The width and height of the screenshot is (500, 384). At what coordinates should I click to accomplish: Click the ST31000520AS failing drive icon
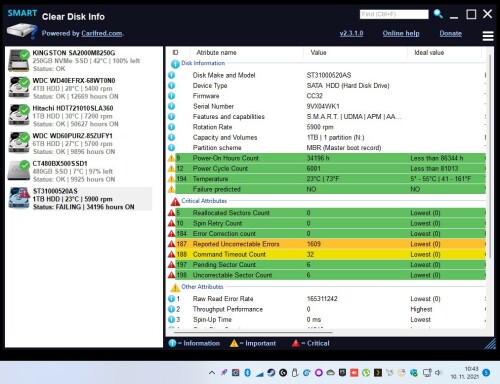click(19, 198)
